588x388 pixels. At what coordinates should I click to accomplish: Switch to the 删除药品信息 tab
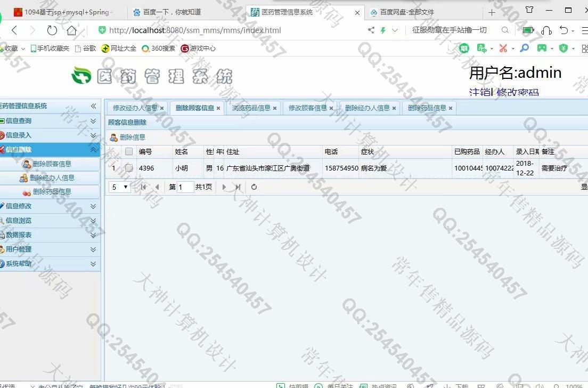coord(427,108)
